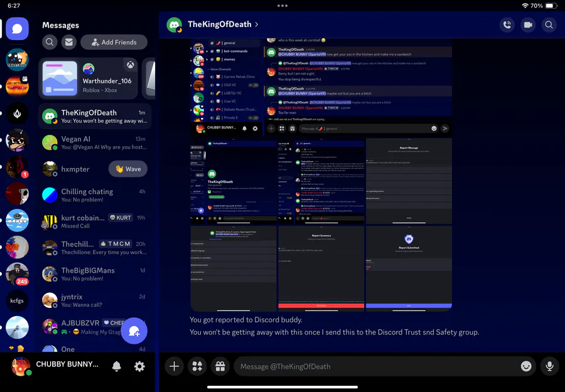Open kurt cobain missed call chat
The image size is (565, 392).
[x=95, y=221]
